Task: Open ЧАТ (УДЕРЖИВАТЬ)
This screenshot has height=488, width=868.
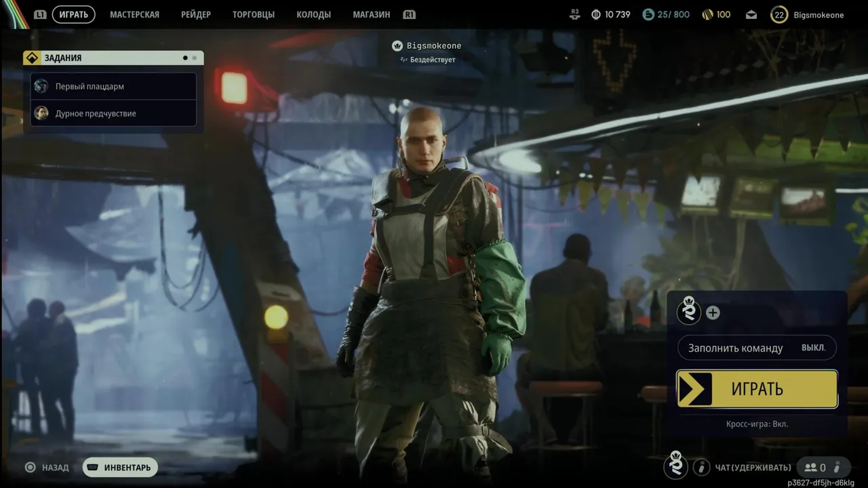Action: click(753, 468)
